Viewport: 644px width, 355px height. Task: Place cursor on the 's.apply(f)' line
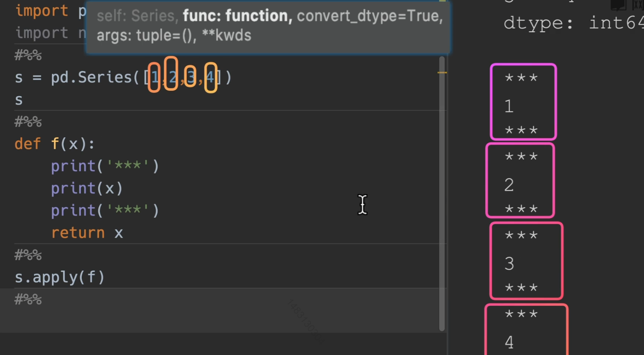tap(60, 277)
